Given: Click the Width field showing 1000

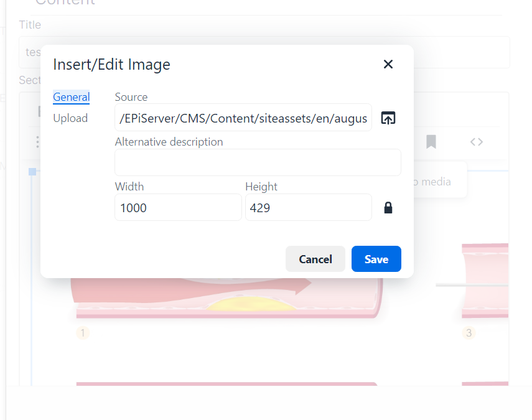Looking at the screenshot, I should point(178,208).
